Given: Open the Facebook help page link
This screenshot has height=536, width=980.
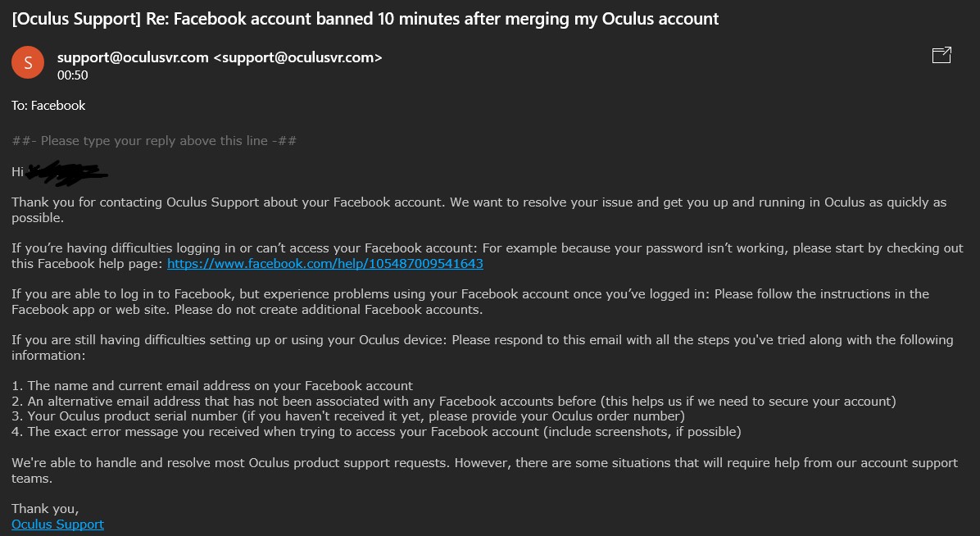Looking at the screenshot, I should pyautogui.click(x=324, y=264).
